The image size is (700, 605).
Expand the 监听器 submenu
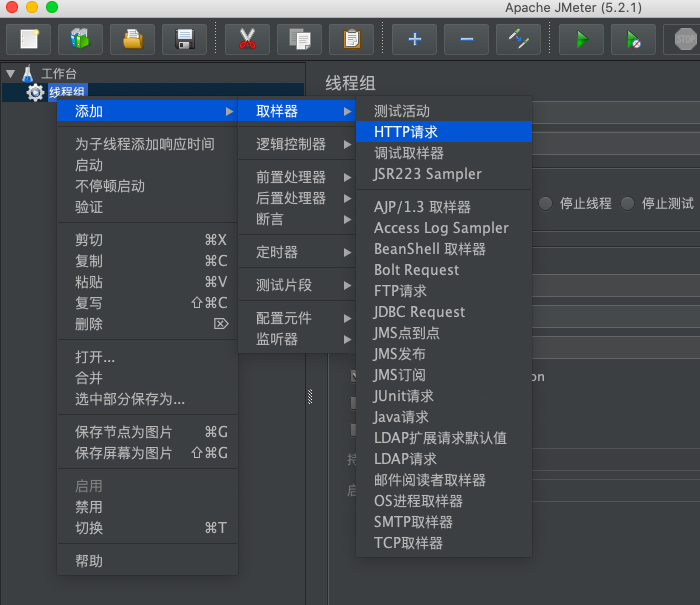[x=297, y=339]
